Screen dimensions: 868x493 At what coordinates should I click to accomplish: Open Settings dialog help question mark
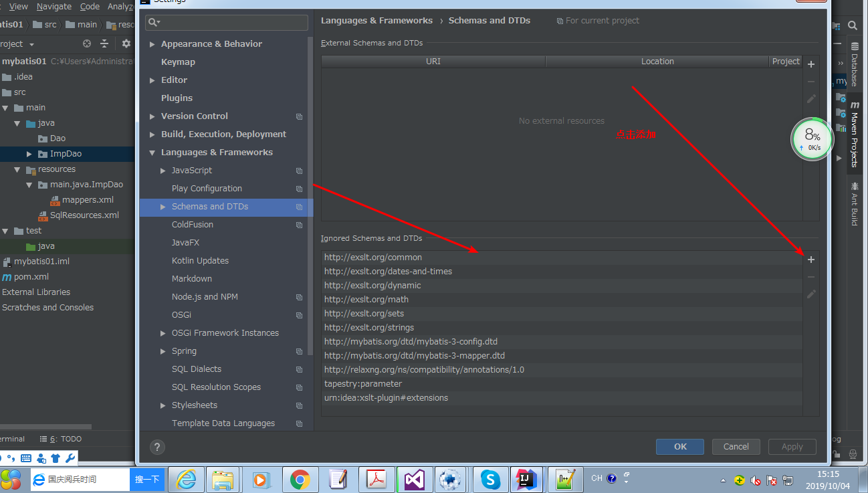[158, 448]
